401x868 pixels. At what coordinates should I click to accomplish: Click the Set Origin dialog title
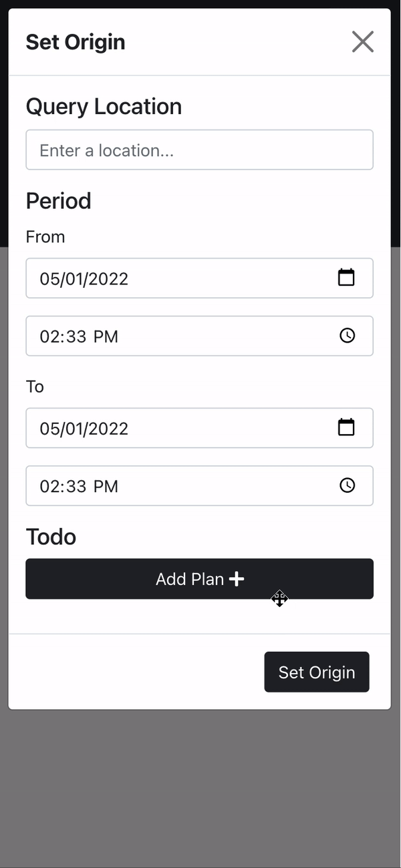coord(76,41)
